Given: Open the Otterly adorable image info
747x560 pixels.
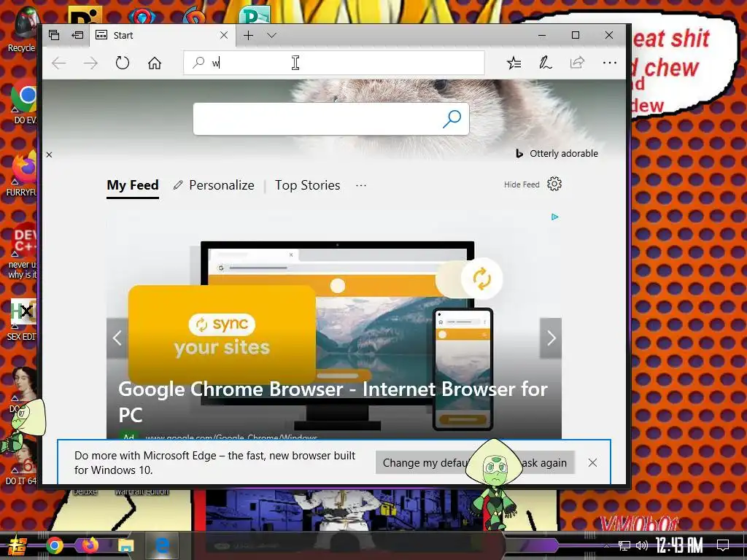Looking at the screenshot, I should point(557,153).
